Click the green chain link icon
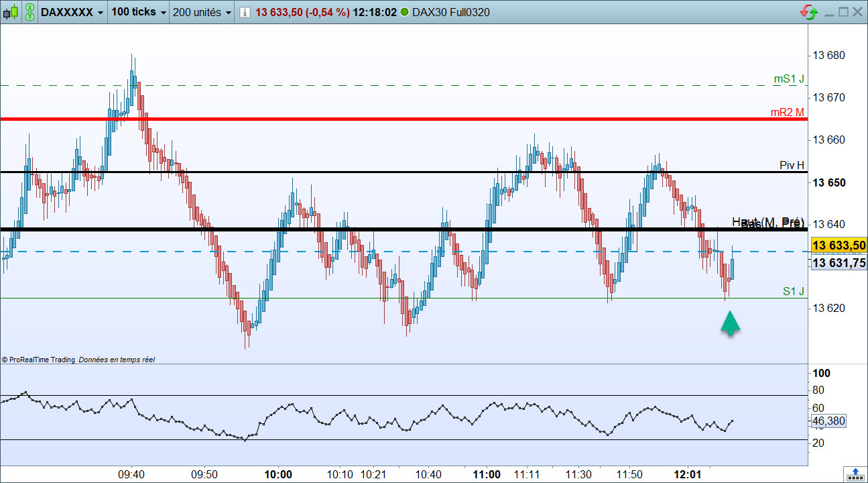This screenshot has width=868, height=483. click(29, 12)
